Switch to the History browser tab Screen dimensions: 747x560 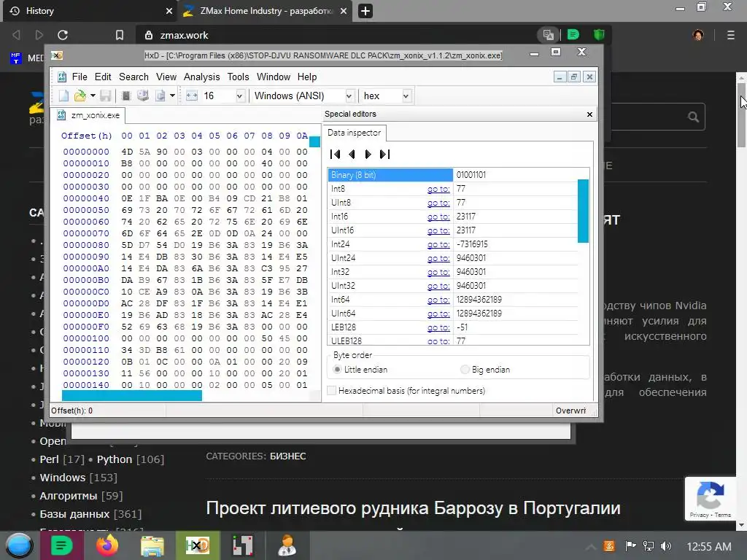pos(90,11)
